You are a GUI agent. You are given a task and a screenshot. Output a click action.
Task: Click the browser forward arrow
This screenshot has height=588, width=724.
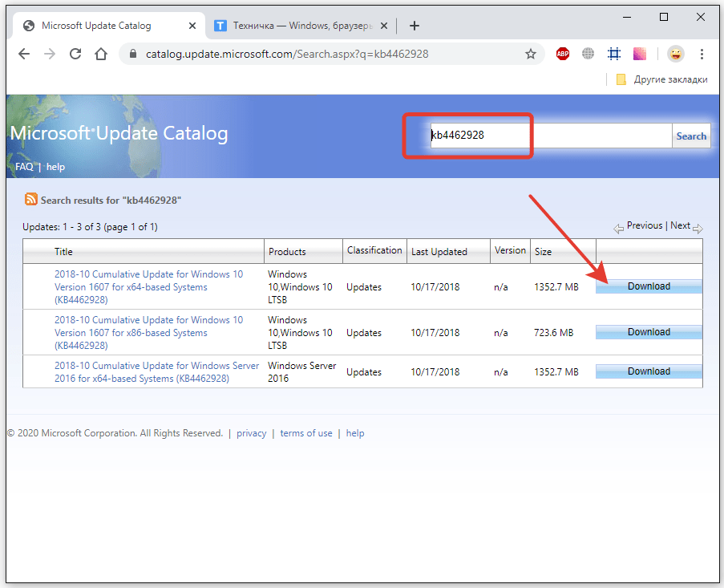(x=50, y=54)
